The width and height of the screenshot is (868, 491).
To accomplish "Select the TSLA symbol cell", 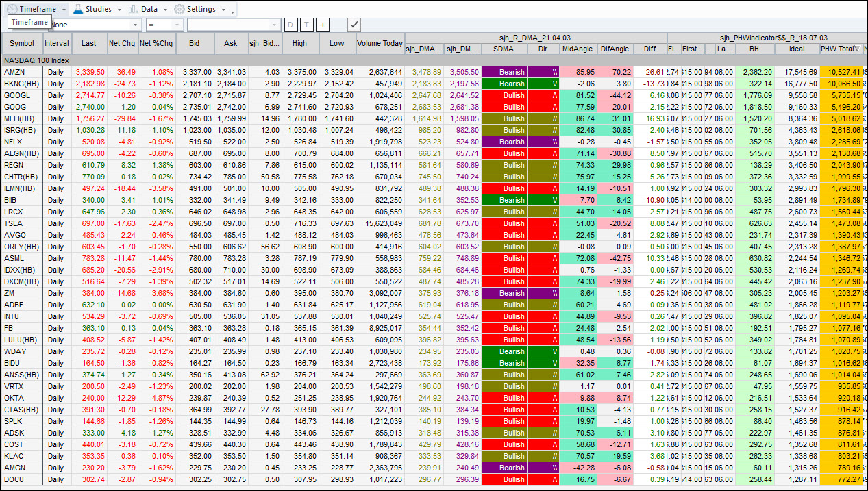I will 22,223.
